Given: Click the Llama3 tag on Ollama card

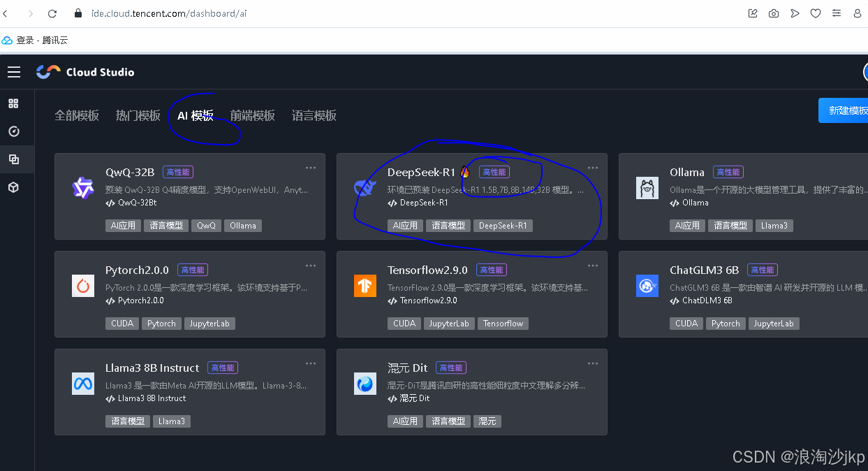Looking at the screenshot, I should coord(774,226).
